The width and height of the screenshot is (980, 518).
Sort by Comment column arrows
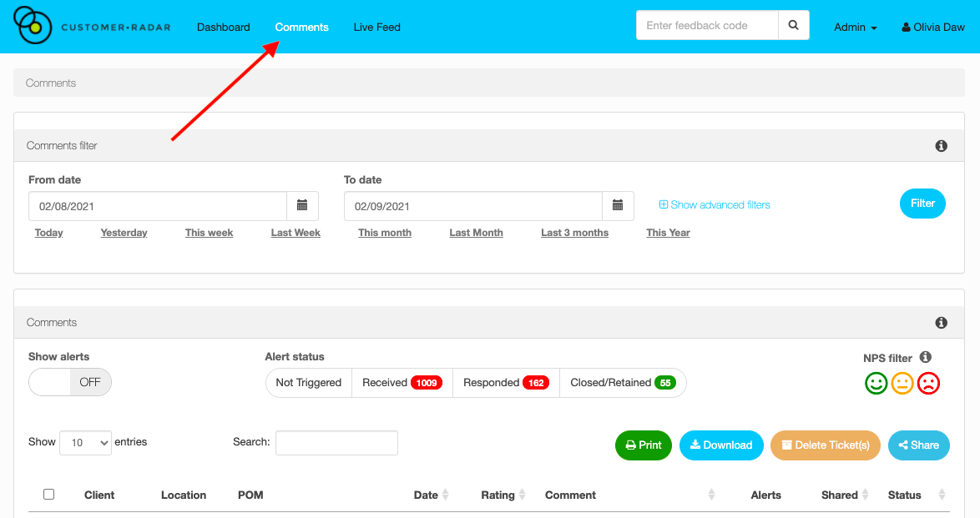[711, 495]
